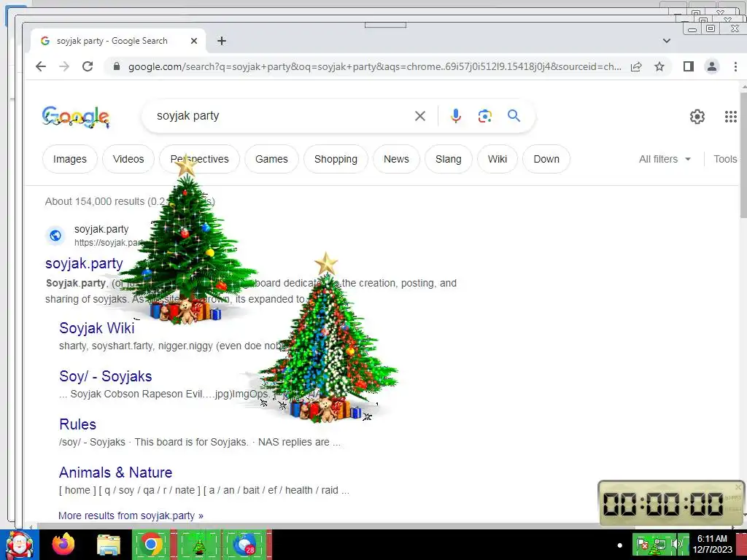The image size is (747, 560).
Task: Select the Games filter chip
Action: [271, 159]
